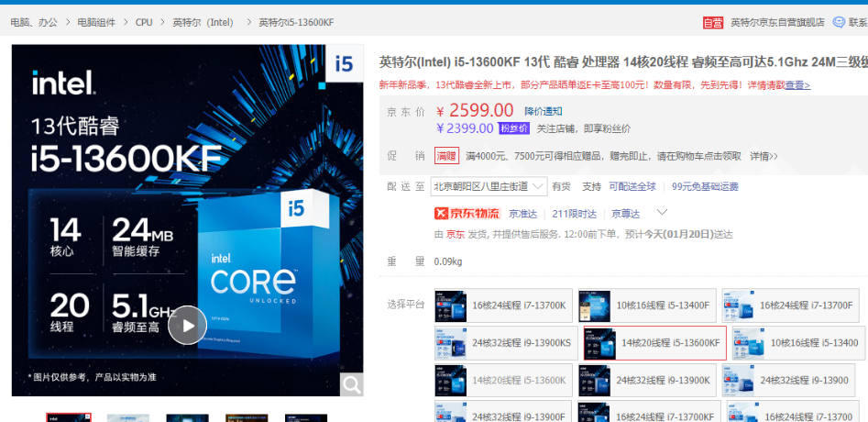Click product weight 0.09kg
868x422 pixels.
448,261
